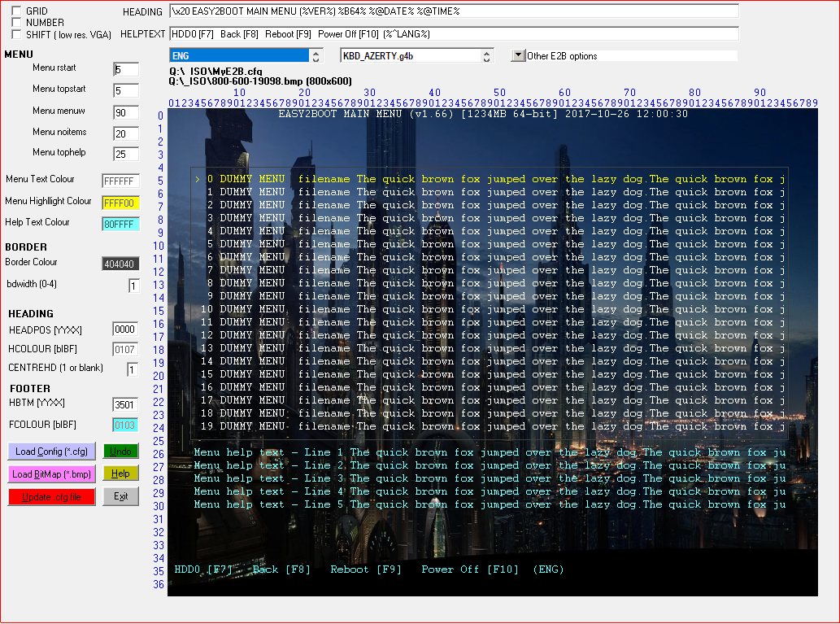Click the footer text Power Off [F10]
Viewport: 840px width, 624px height.
470,569
